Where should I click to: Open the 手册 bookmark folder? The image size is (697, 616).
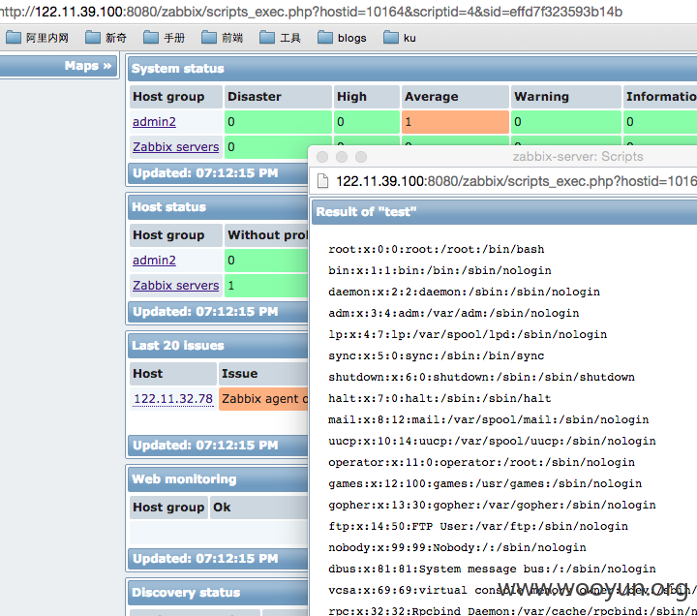pos(164,38)
